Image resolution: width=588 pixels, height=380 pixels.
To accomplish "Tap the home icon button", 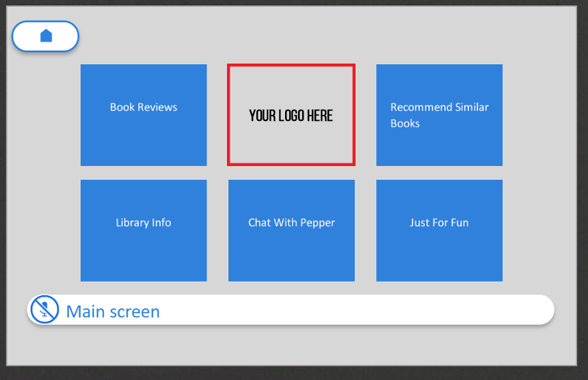I will coord(45,36).
